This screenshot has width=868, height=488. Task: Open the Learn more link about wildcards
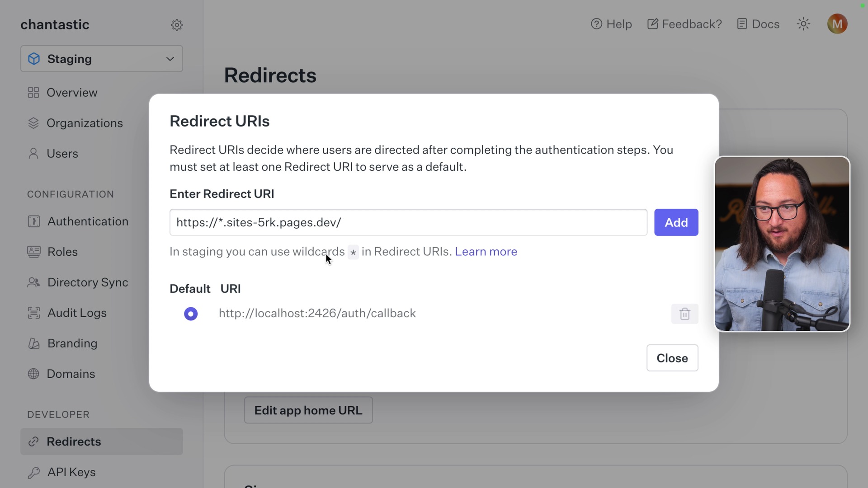coord(486,252)
